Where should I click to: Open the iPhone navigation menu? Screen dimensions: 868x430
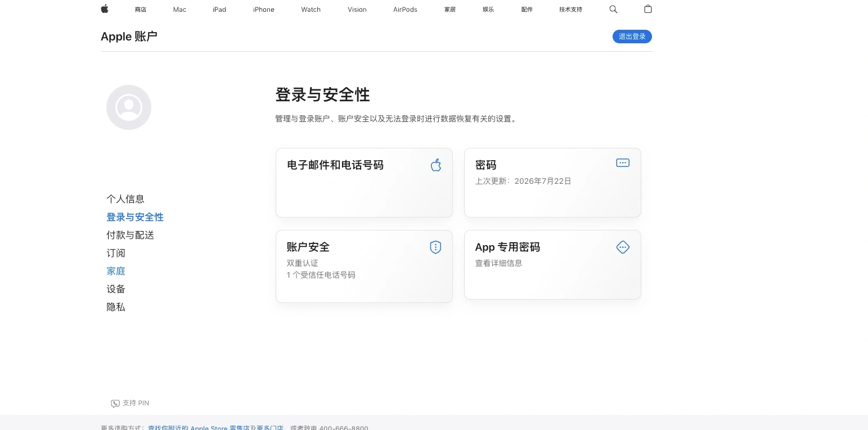(264, 10)
